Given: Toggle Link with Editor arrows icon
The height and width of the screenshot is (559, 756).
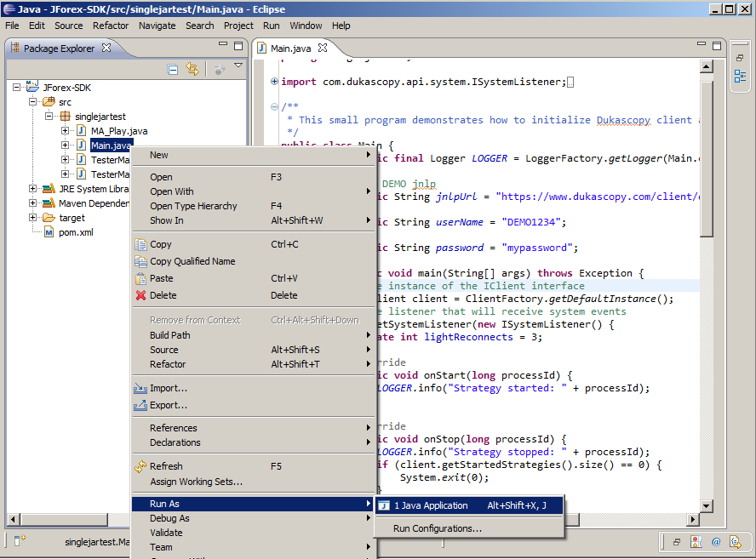Looking at the screenshot, I should 192,70.
